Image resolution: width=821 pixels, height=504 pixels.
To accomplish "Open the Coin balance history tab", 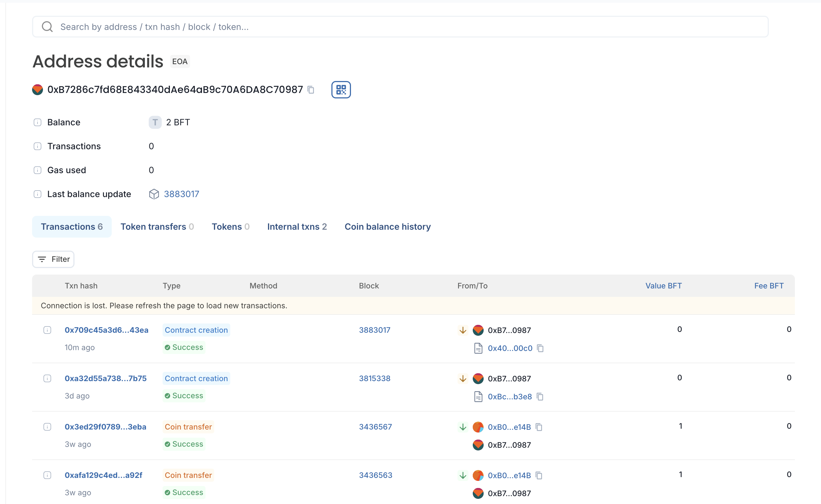I will [x=388, y=227].
